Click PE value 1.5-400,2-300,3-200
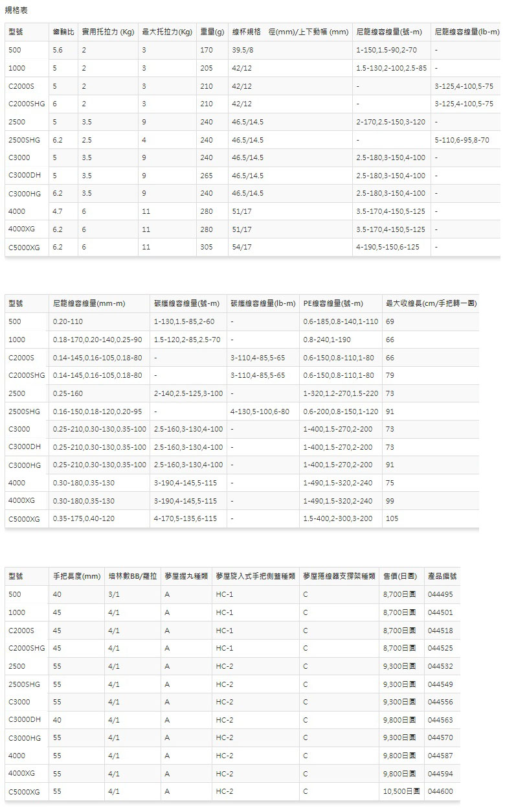Image resolution: width=505 pixels, height=812 pixels. [338, 518]
